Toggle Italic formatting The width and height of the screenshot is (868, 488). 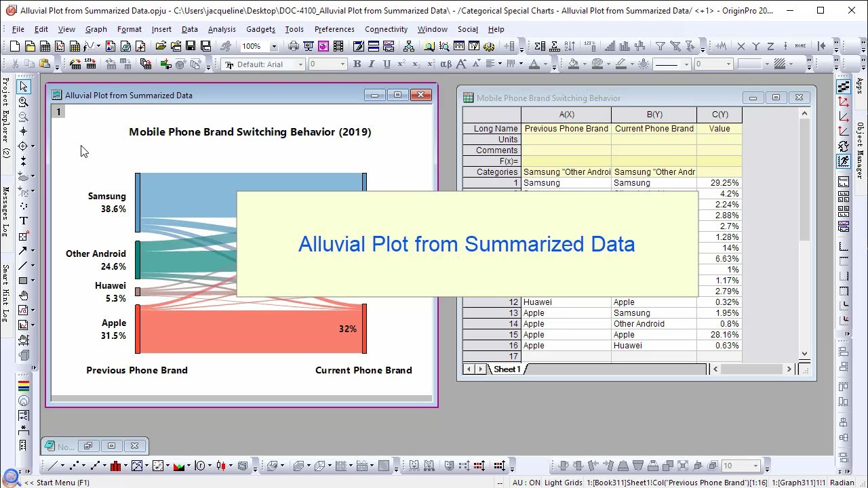click(x=372, y=64)
